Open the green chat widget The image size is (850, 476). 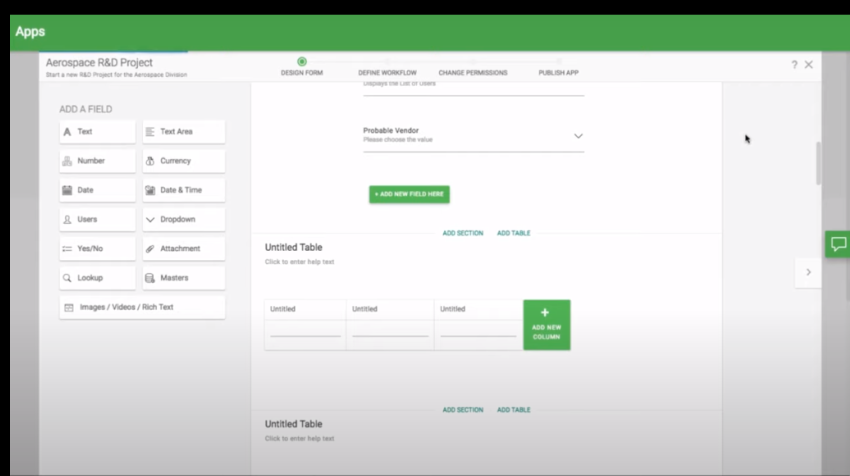tap(838, 244)
